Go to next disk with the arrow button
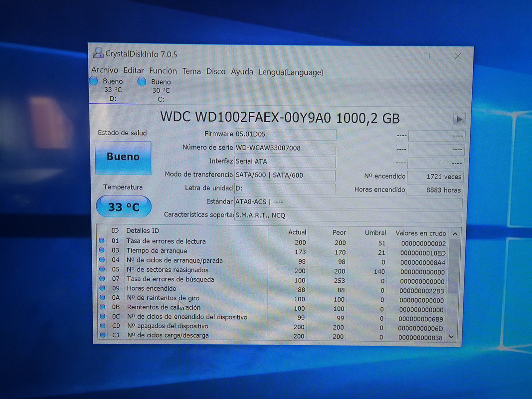 coord(459,119)
